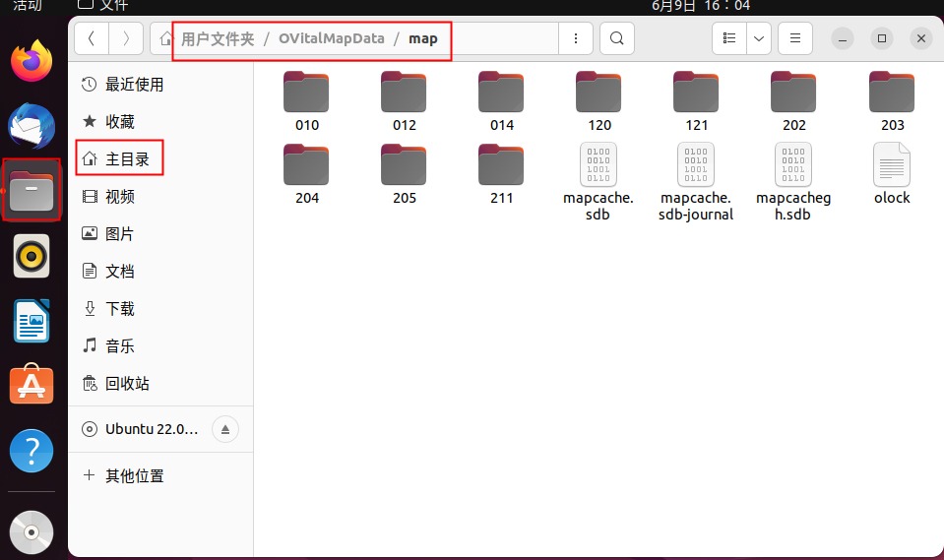Launch Firefox from the dock
This screenshot has width=944, height=560.
click(31, 62)
